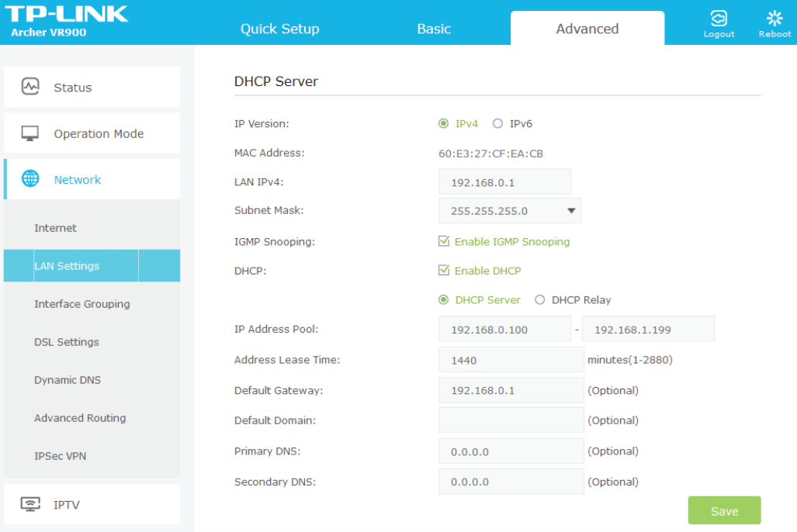
Task: Open the IPTV menu item
Action: tap(92, 504)
